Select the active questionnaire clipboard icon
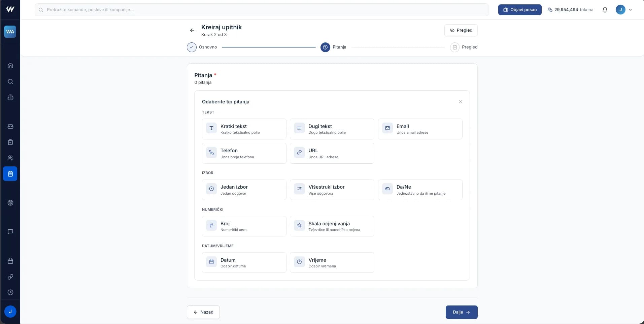644x324 pixels. pos(10,174)
